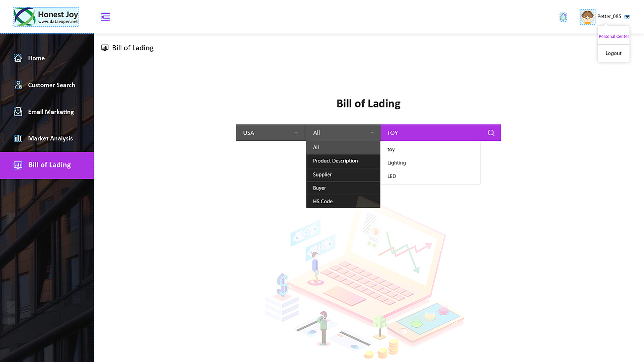Image resolution: width=644 pixels, height=362 pixels.
Task: Click the Email Marketing envelope icon
Action: click(18, 112)
